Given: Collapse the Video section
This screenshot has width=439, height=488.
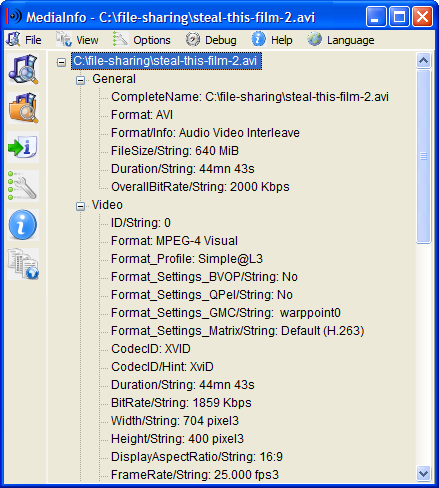Looking at the screenshot, I should pos(80,206).
